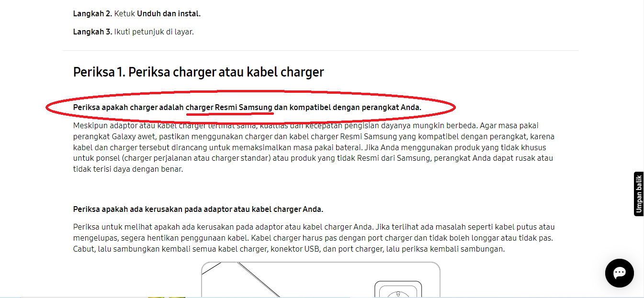This screenshot has height=298, width=644.
Task: Click the charger illustration below the text
Action: click(320, 280)
